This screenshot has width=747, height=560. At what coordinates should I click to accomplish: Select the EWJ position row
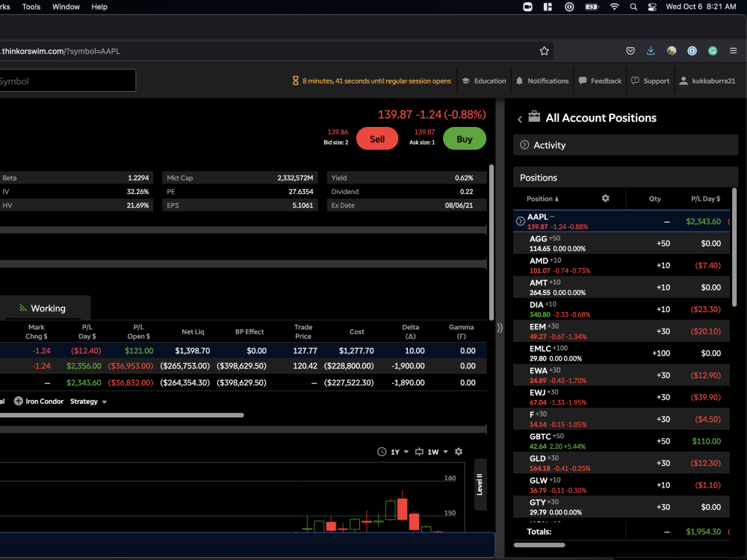622,397
